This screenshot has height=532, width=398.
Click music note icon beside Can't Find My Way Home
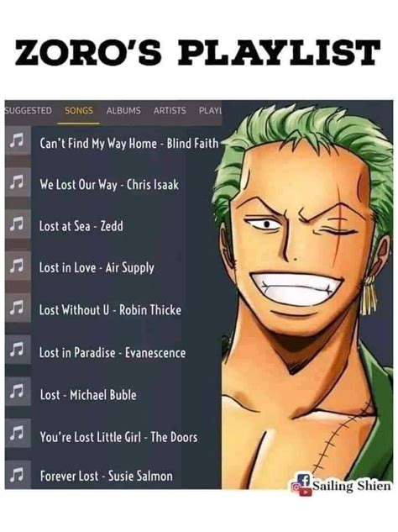point(18,140)
